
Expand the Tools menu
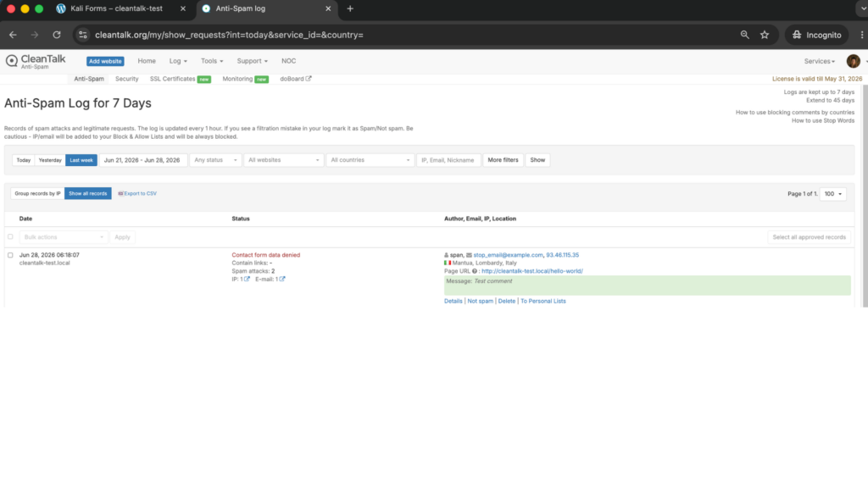point(211,61)
